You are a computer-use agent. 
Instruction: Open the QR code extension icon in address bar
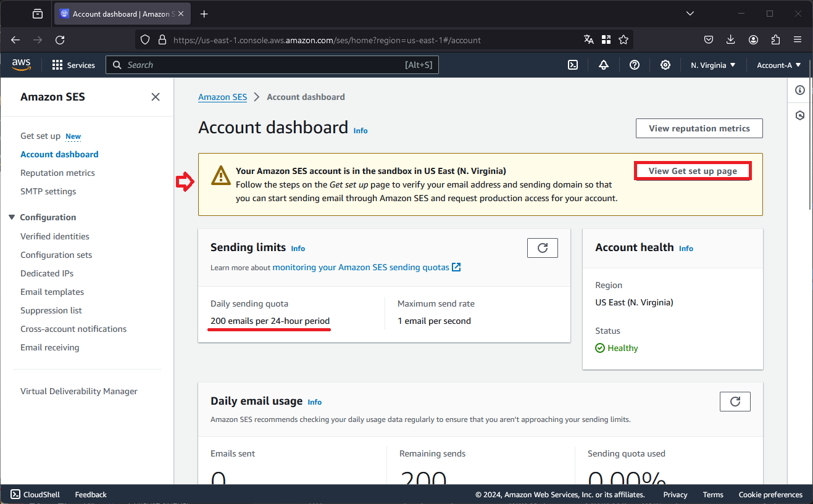606,40
